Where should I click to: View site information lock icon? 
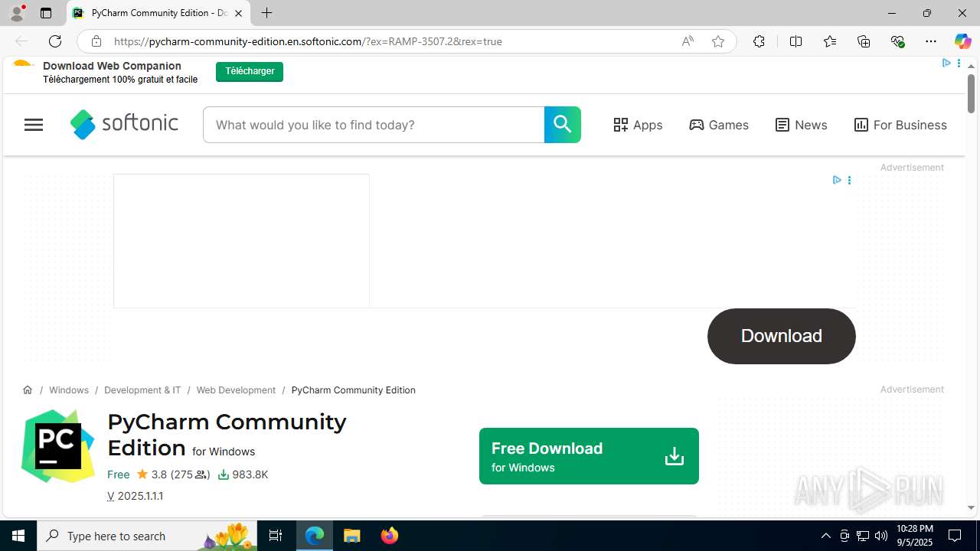click(x=96, y=41)
